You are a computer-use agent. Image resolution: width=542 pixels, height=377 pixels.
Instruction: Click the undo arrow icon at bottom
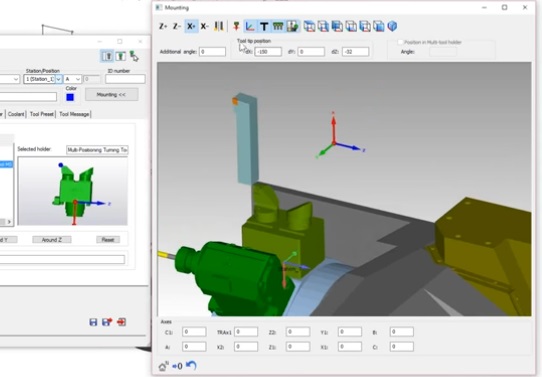[191, 365]
